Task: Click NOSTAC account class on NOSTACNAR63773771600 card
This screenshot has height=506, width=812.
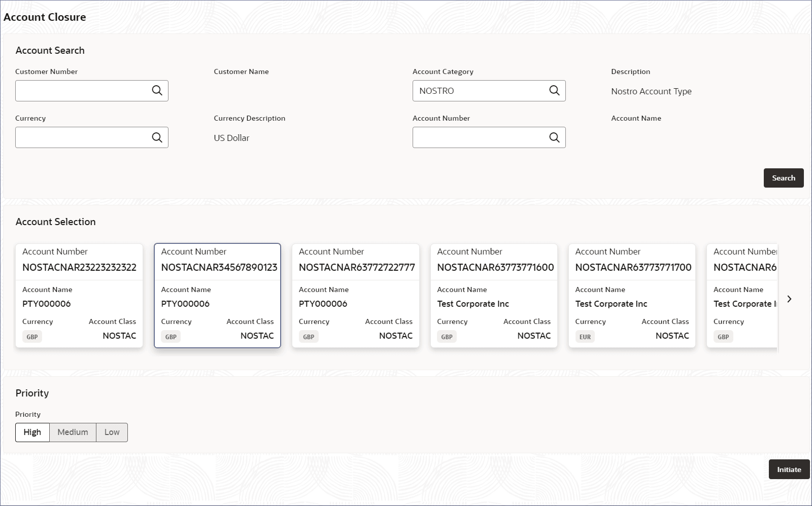Action: point(534,336)
